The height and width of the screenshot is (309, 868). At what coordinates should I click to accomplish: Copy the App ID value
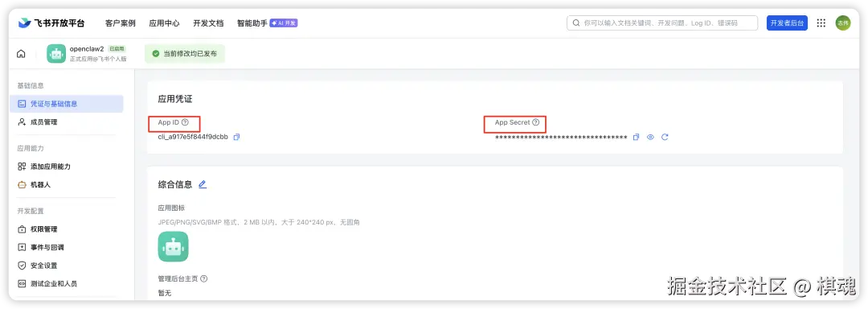[236, 137]
